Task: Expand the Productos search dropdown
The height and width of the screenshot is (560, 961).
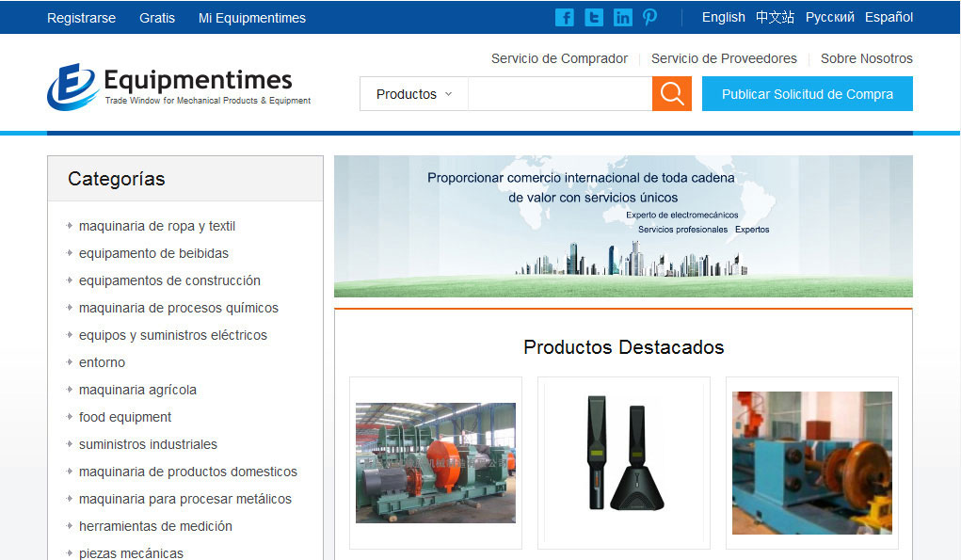Action: pyautogui.click(x=414, y=94)
